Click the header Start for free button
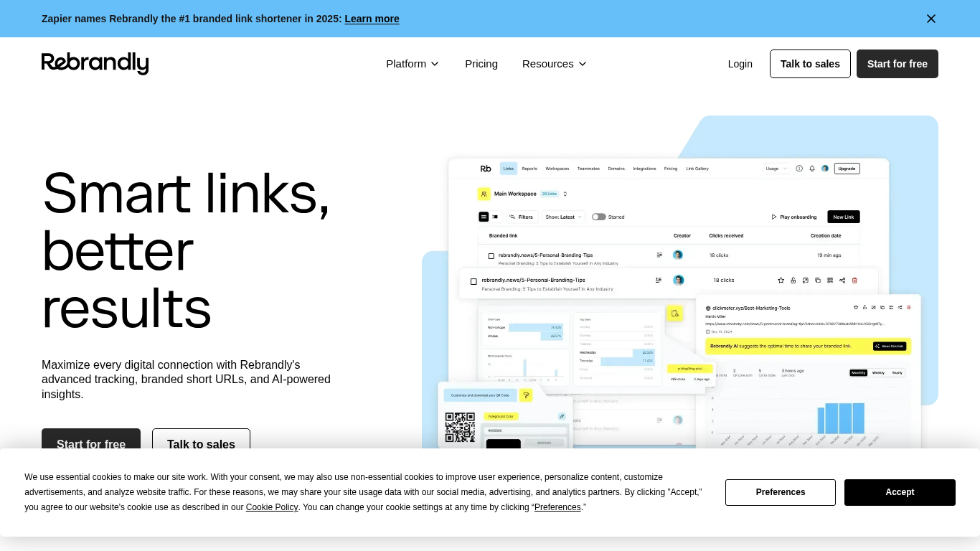980x551 pixels. [x=897, y=64]
